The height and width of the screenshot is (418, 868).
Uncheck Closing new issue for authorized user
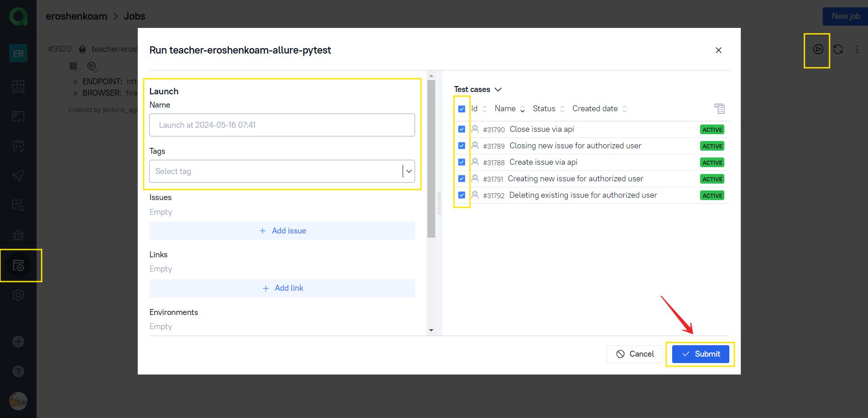point(462,146)
